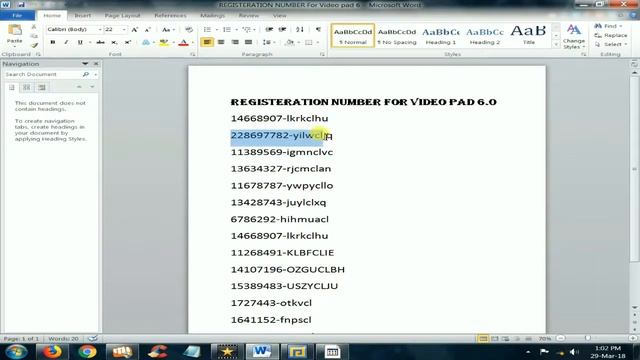Image resolution: width=640 pixels, height=360 pixels.
Task: Toggle Italic formatting
Action: pos(66,42)
